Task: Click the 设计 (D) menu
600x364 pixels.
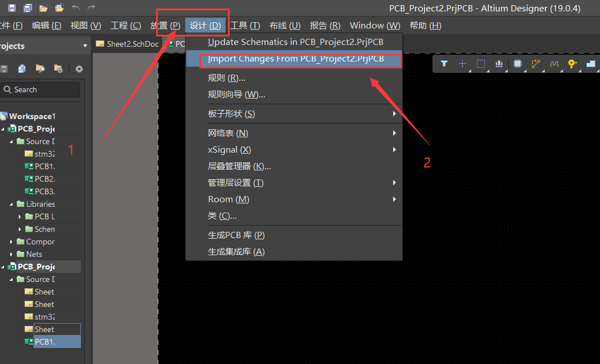Action: click(205, 26)
